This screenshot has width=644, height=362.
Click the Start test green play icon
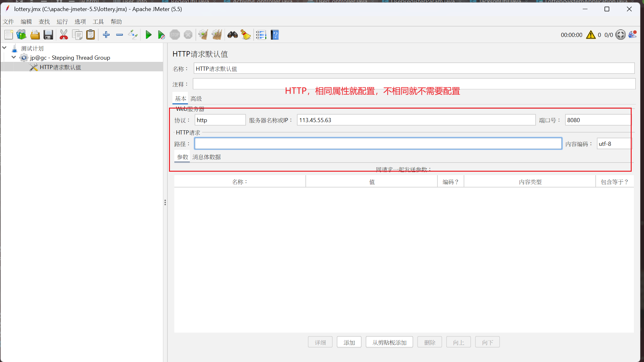(148, 35)
